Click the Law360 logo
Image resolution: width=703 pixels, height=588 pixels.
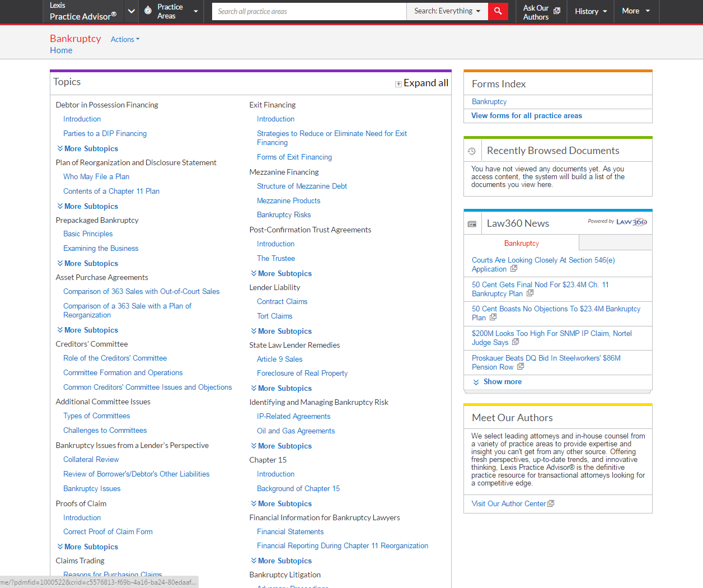tap(631, 222)
